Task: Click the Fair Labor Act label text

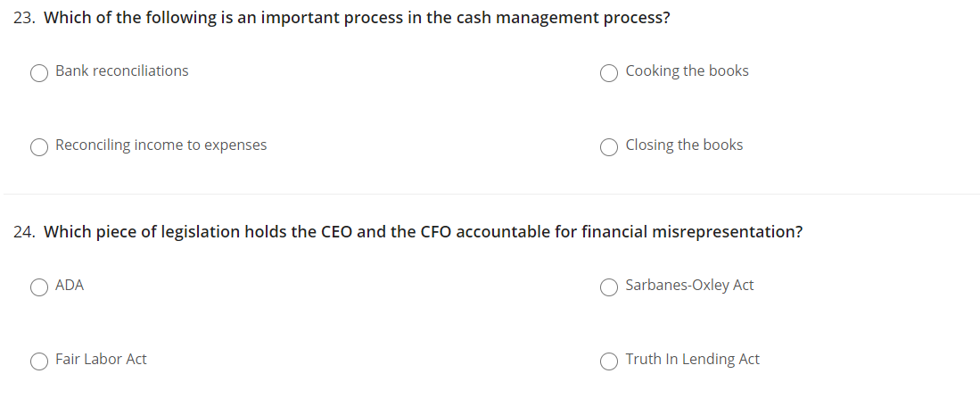Action: 101,360
